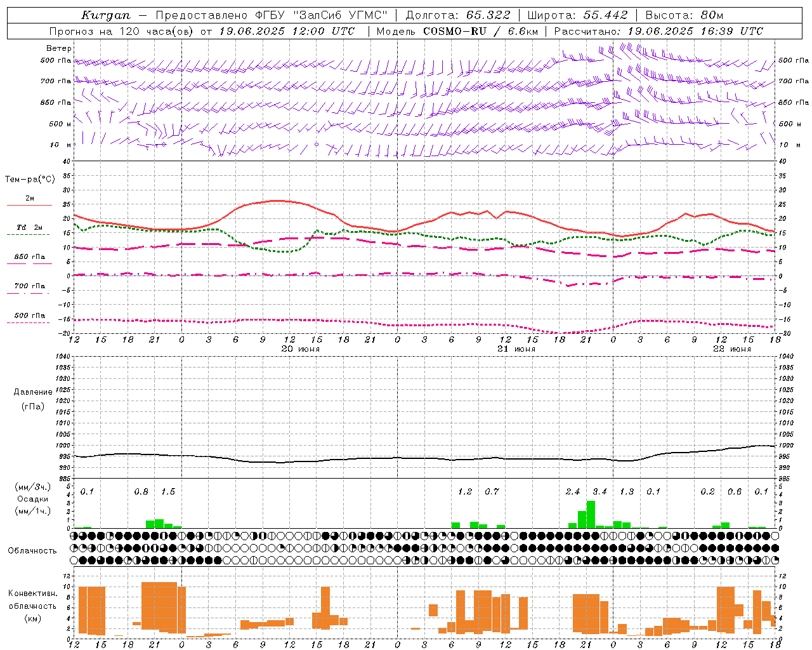Click the 'Модель COSMO-RU / 6.6км' text
The height and width of the screenshot is (650, 812).
(x=457, y=31)
